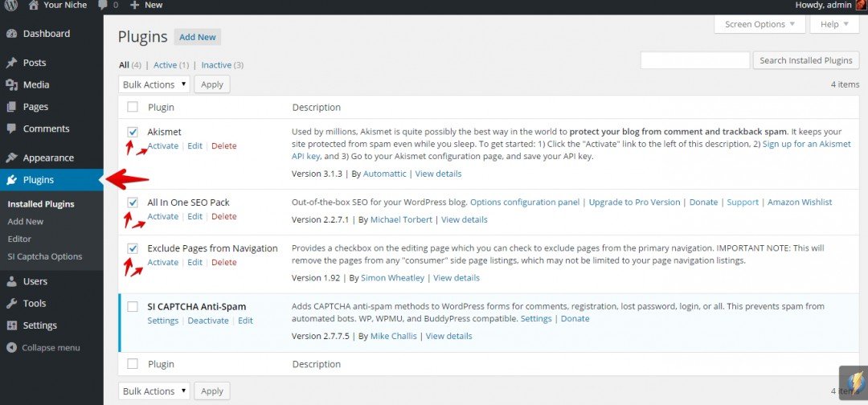Activate Exclude Pages from Navigation
Image resolution: width=868 pixels, height=405 pixels.
(162, 262)
